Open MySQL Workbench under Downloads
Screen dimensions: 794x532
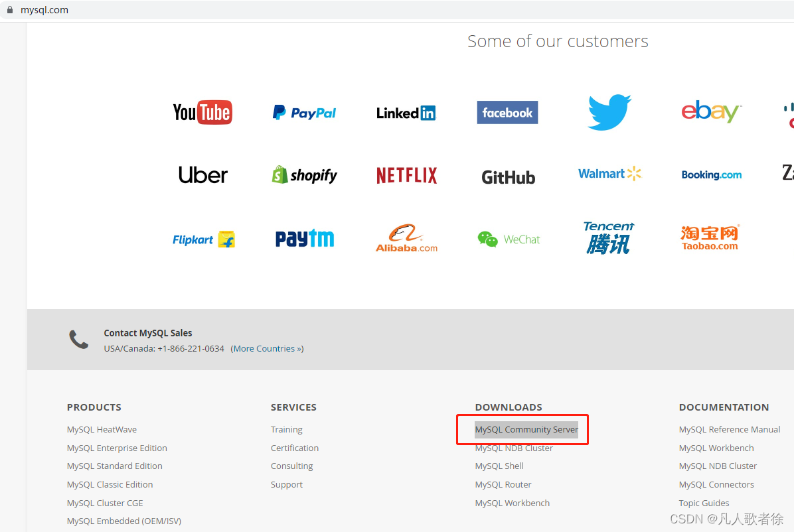point(513,503)
